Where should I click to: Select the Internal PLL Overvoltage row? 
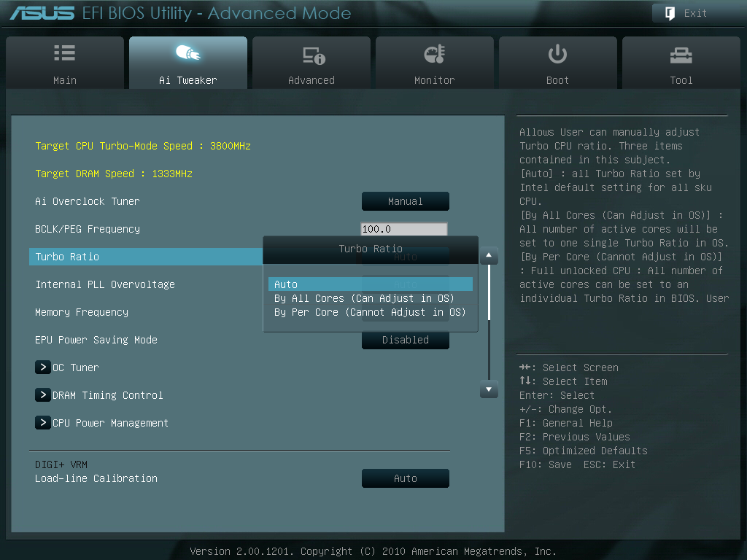(x=105, y=284)
